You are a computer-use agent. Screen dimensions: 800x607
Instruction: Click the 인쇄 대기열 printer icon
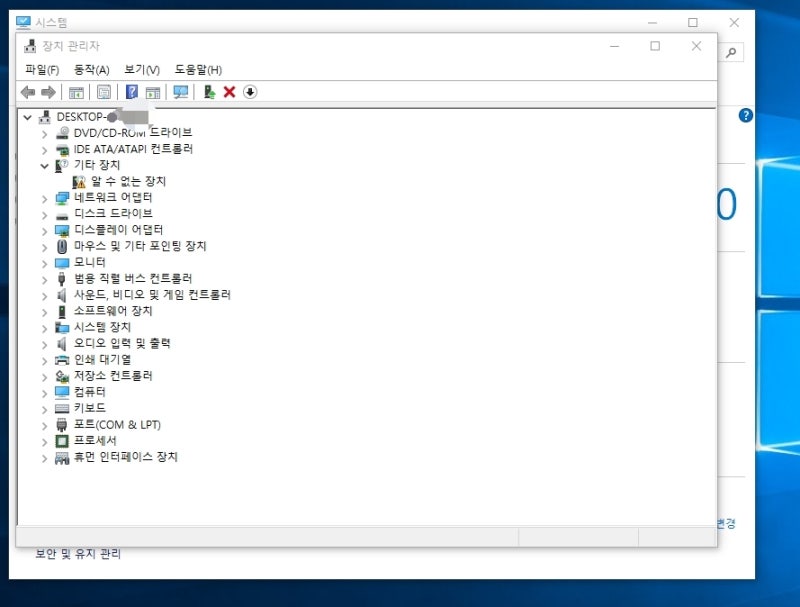point(62,360)
